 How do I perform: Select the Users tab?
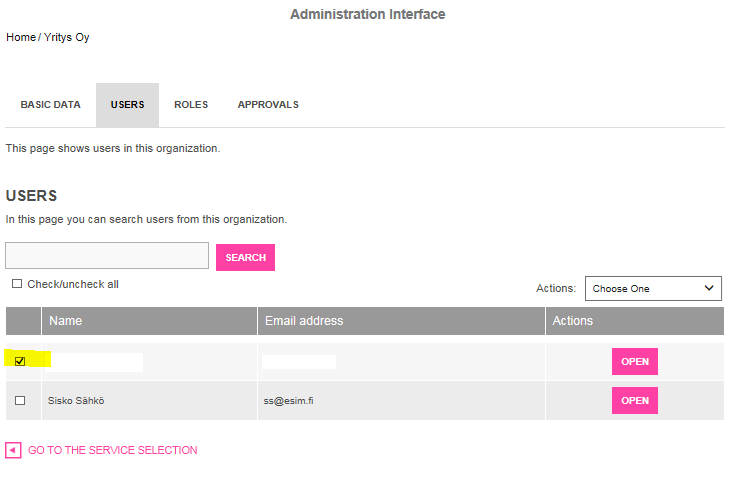(x=128, y=105)
